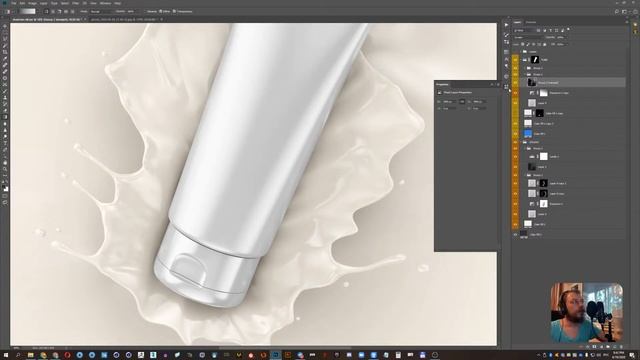Screen dimensions: 640x360
Task: Filter layers by pixel layers icon
Action: (x=538, y=31)
